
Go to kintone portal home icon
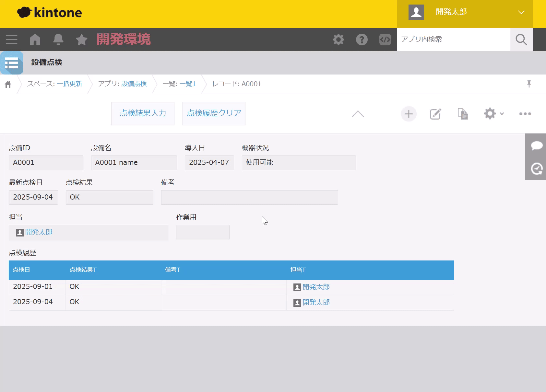point(35,40)
